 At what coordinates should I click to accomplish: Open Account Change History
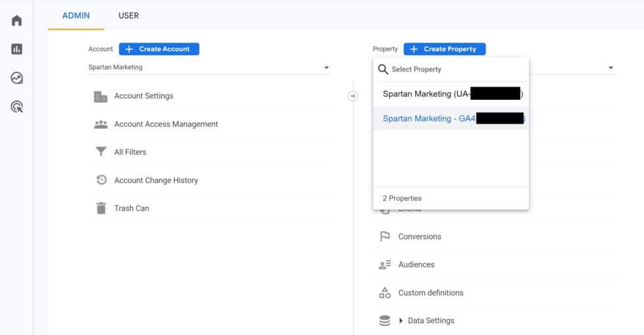pos(156,180)
